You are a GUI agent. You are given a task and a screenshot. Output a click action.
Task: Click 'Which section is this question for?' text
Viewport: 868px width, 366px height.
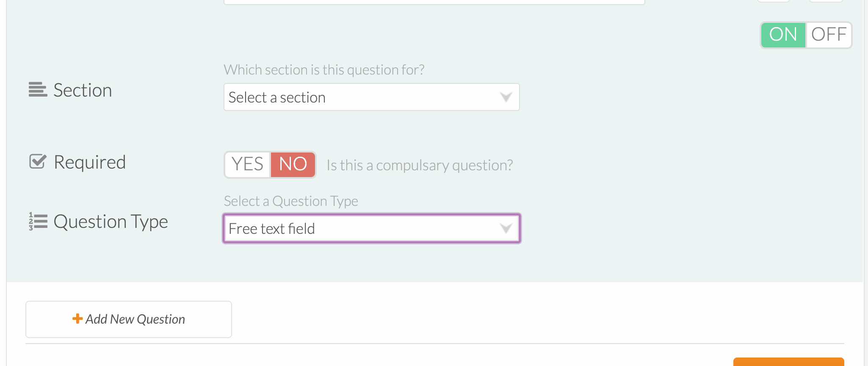point(324,69)
